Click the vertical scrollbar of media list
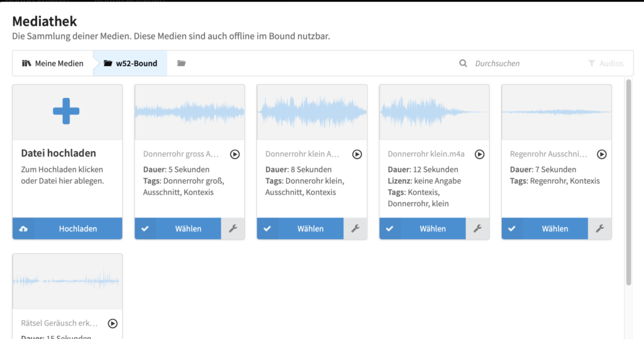Screen dimensions: 644x339 (628, 182)
